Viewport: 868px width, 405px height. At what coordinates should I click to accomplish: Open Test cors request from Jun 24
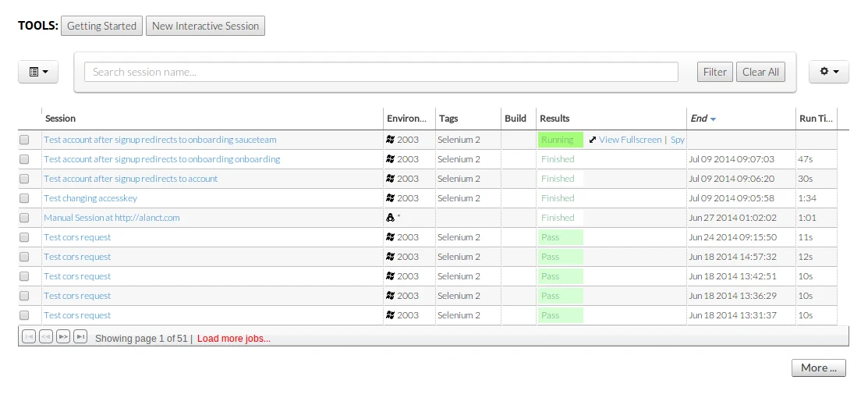tap(77, 237)
